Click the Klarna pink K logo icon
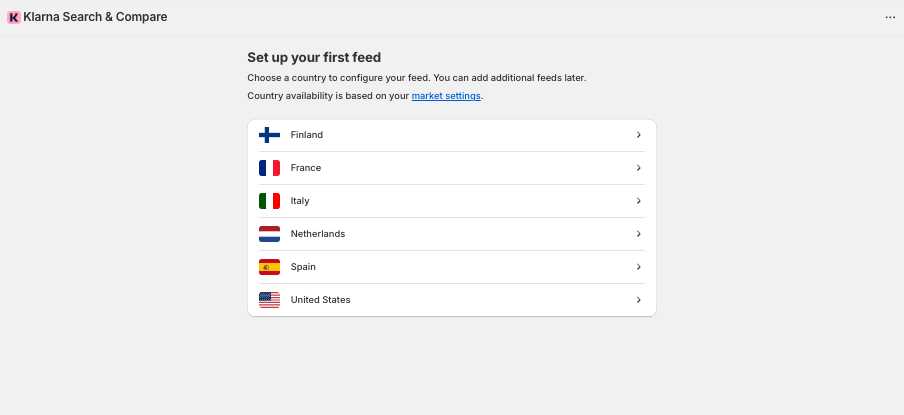Image resolution: width=904 pixels, height=415 pixels. 14,17
